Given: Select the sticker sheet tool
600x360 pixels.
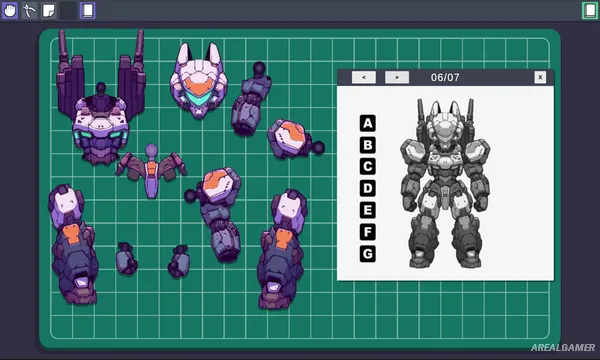Looking at the screenshot, I should point(49,10).
